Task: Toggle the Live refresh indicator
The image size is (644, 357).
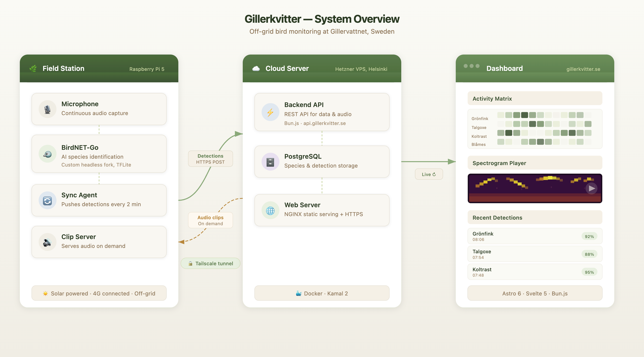Action: click(429, 174)
